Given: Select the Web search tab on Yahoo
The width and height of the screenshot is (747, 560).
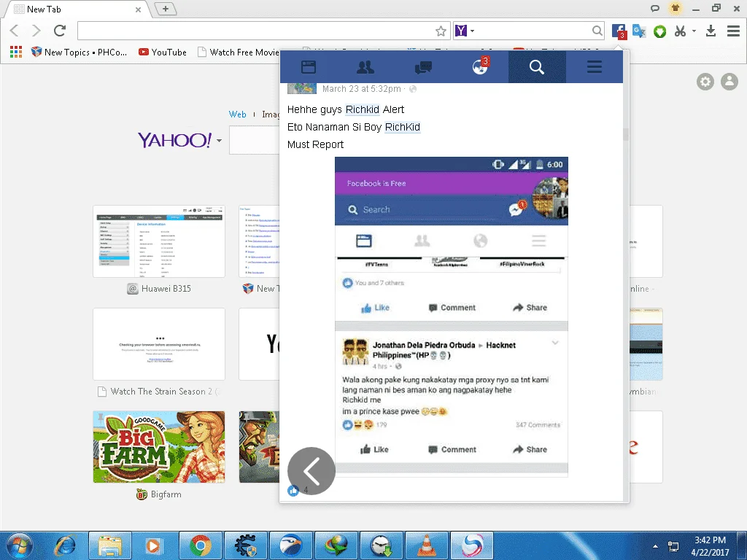Looking at the screenshot, I should [237, 114].
